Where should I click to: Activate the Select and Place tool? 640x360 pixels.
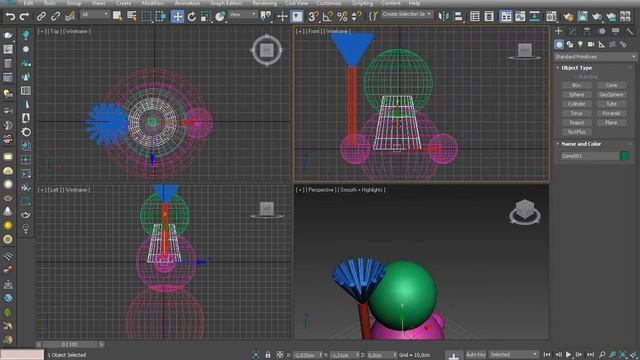[x=220, y=16]
